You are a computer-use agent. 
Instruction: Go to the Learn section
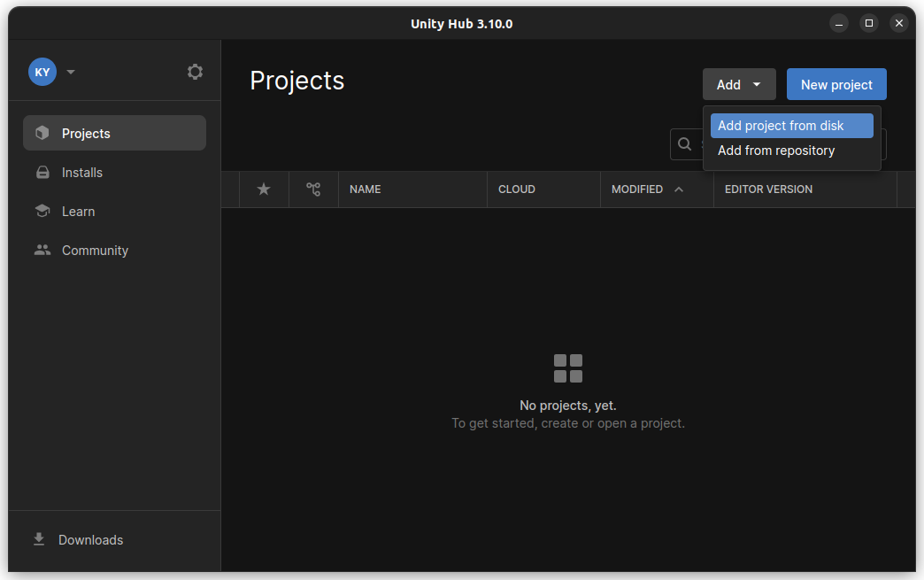tap(114, 211)
